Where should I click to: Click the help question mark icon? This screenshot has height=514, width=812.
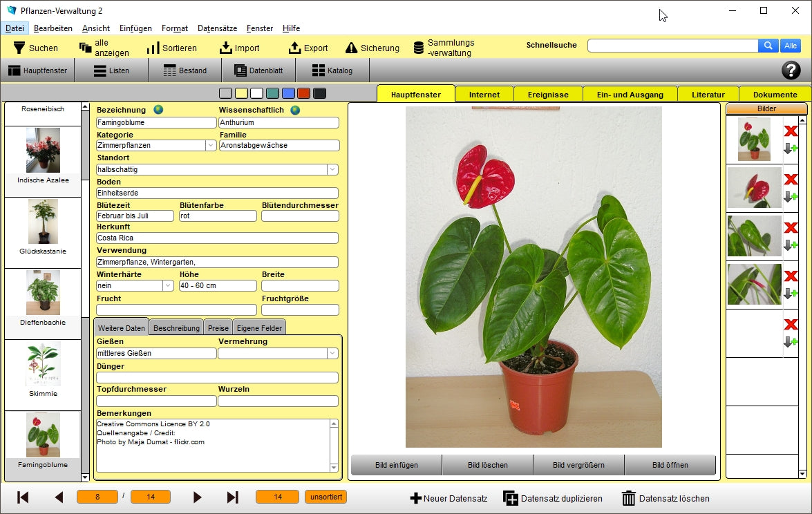[791, 70]
